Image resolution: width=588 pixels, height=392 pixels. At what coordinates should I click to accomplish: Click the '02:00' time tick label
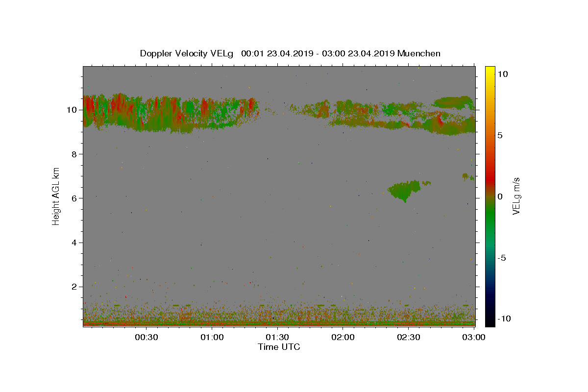(343, 337)
